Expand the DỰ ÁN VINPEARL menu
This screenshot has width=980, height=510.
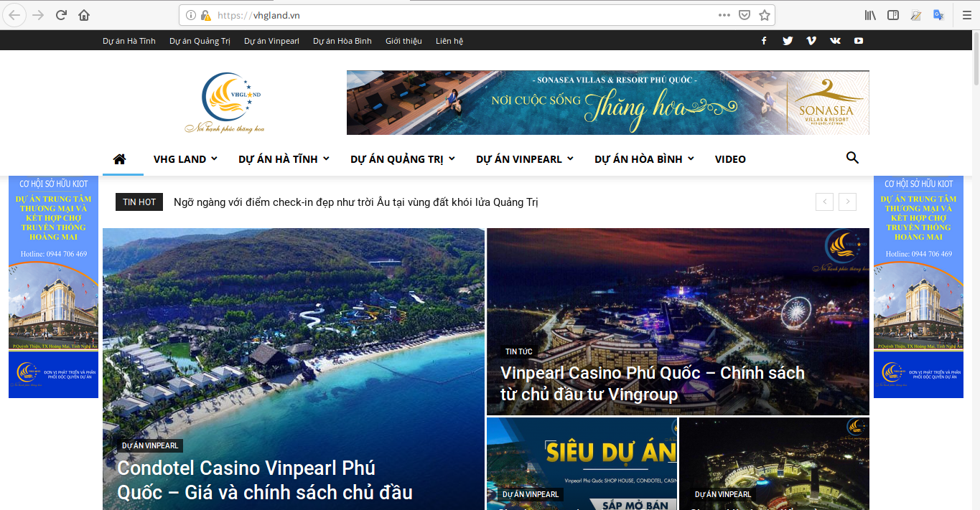525,159
